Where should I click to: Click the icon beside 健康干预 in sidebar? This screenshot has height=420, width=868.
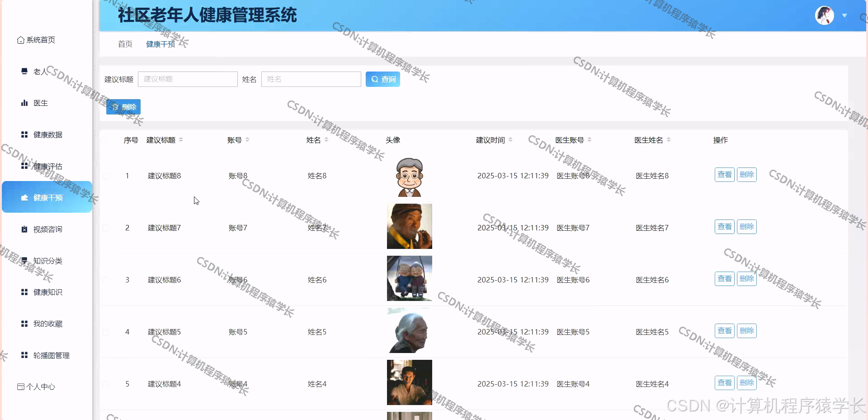[24, 198]
